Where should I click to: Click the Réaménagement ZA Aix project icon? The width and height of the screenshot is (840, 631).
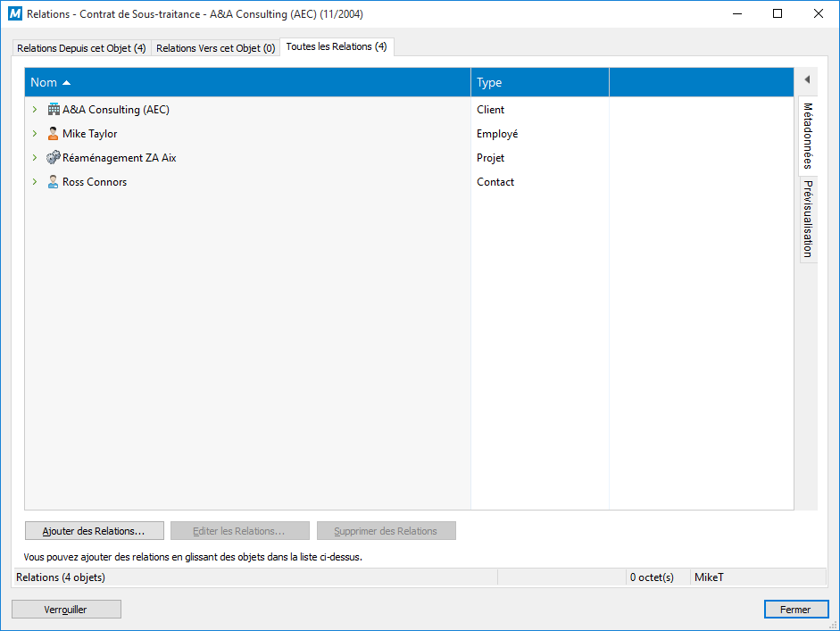coord(53,158)
